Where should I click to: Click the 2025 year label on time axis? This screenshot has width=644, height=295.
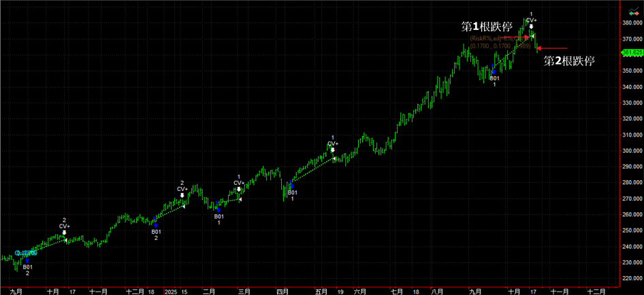[170, 292]
